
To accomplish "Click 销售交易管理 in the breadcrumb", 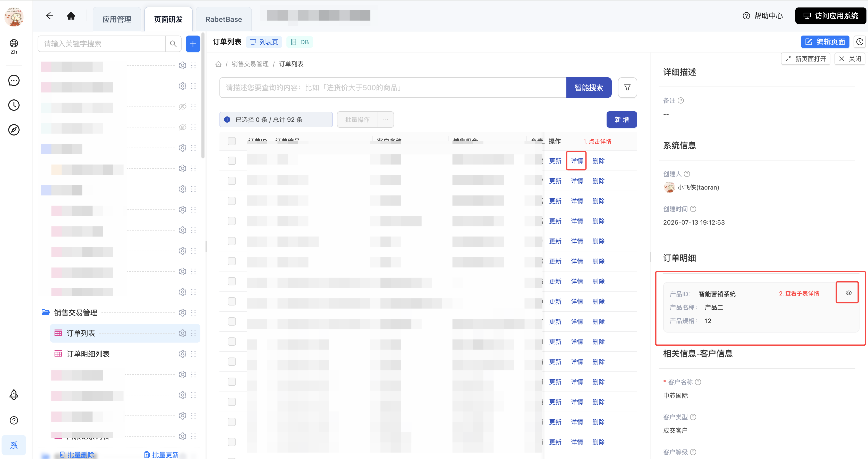I will pos(250,64).
